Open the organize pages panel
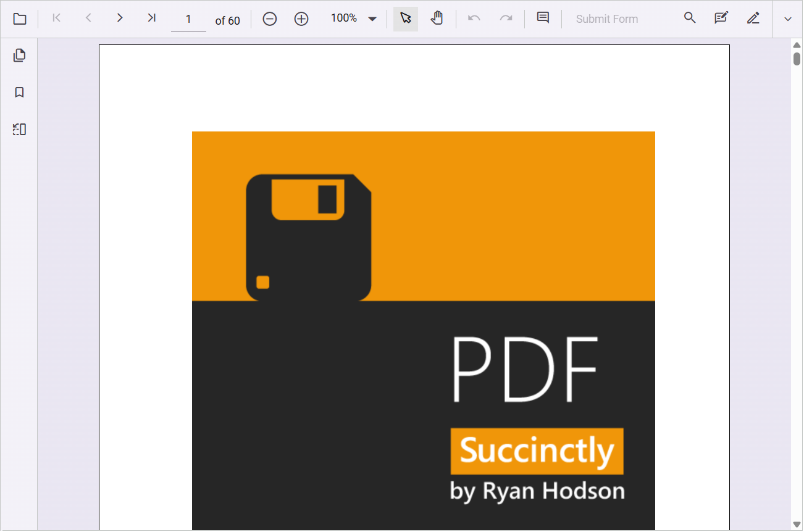 click(19, 129)
